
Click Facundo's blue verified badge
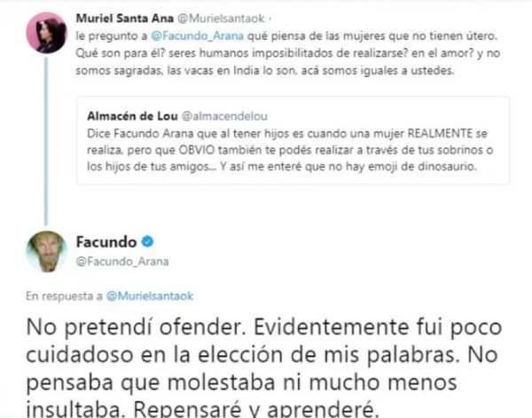pyautogui.click(x=147, y=241)
